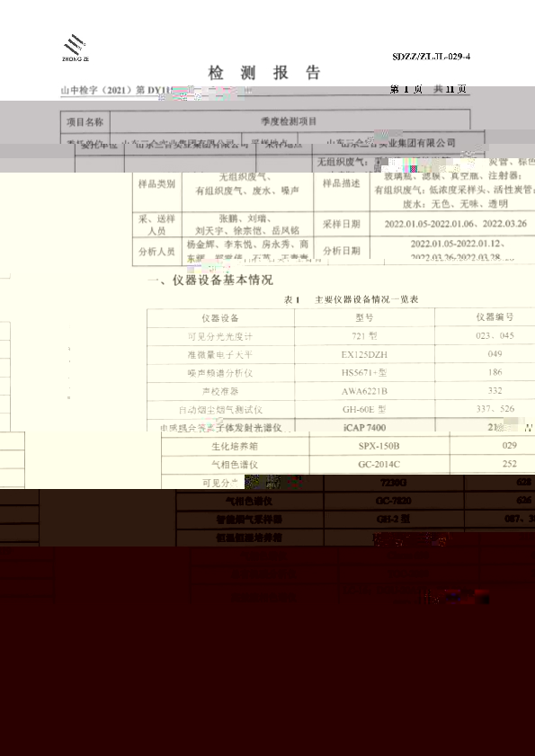Select the '有组织废气、废水、噪声' text line

247,191
